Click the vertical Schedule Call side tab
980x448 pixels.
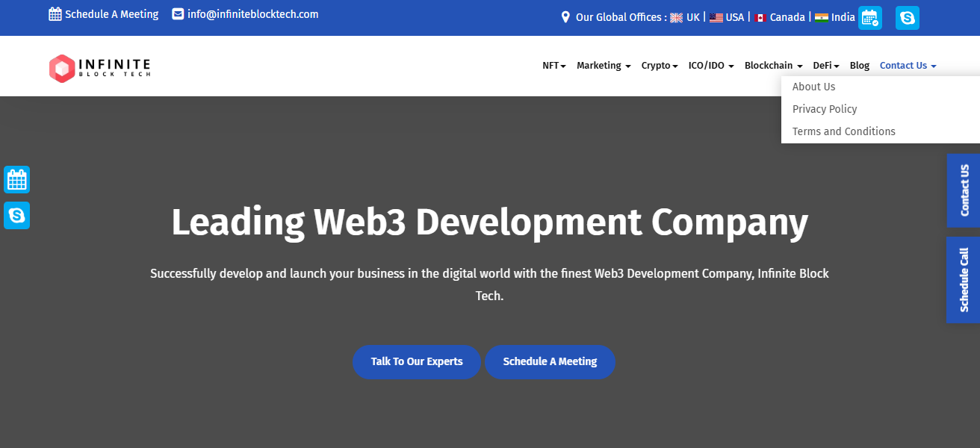tap(963, 280)
